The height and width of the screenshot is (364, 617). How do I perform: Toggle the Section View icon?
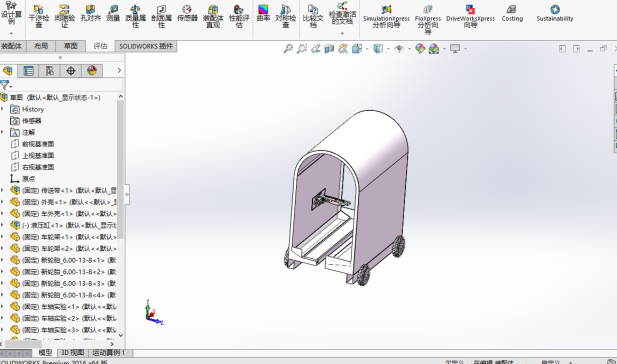pyautogui.click(x=329, y=49)
